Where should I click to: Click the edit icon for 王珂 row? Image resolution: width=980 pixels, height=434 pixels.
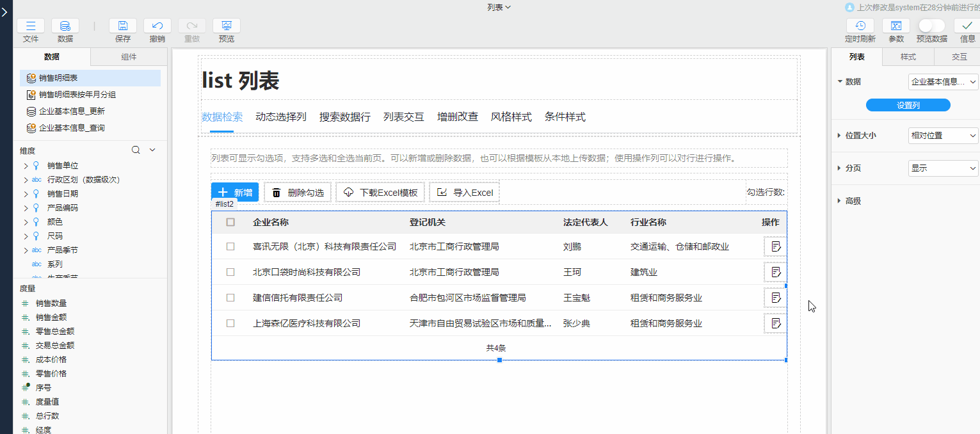[x=776, y=272]
